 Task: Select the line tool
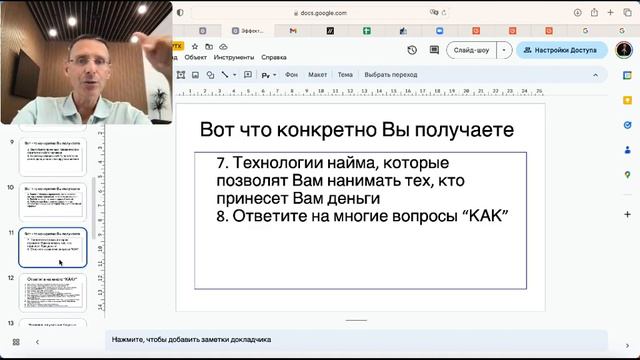pos(225,75)
